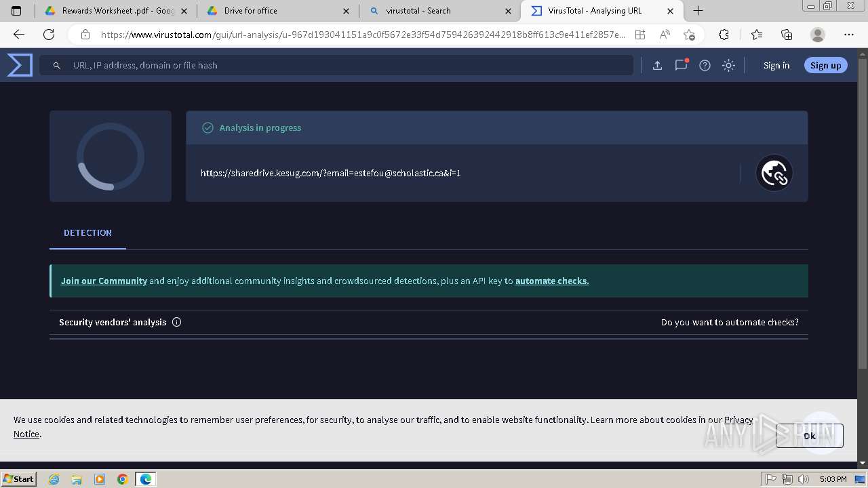Open the VirusTotal logo home link
Screen dimensions: 868x488
(x=20, y=65)
